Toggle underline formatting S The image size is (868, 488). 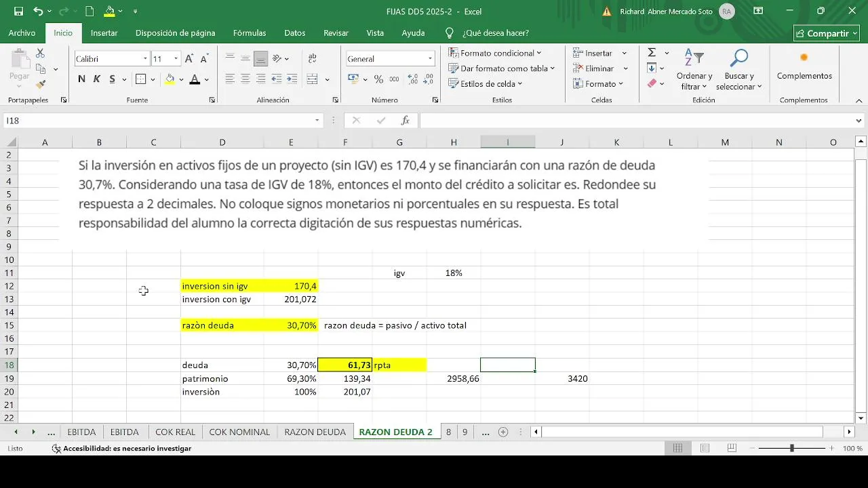tap(111, 79)
